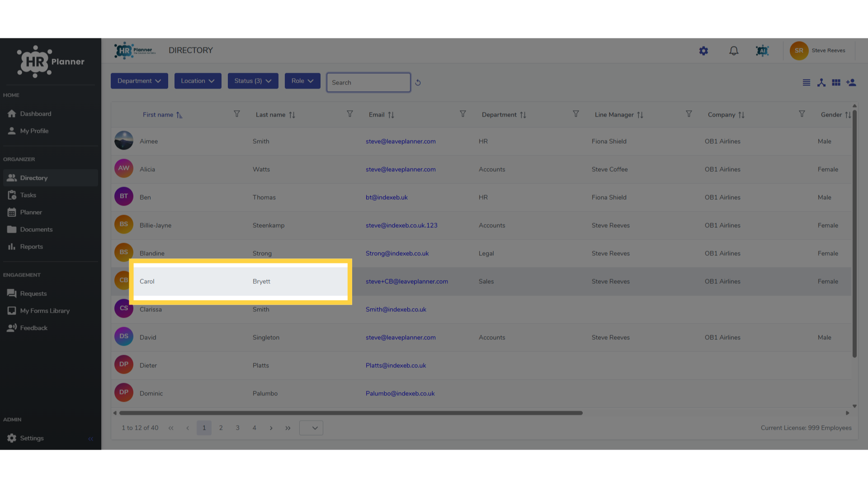The height and width of the screenshot is (488, 868).
Task: Open the notifications bell
Action: tap(734, 51)
